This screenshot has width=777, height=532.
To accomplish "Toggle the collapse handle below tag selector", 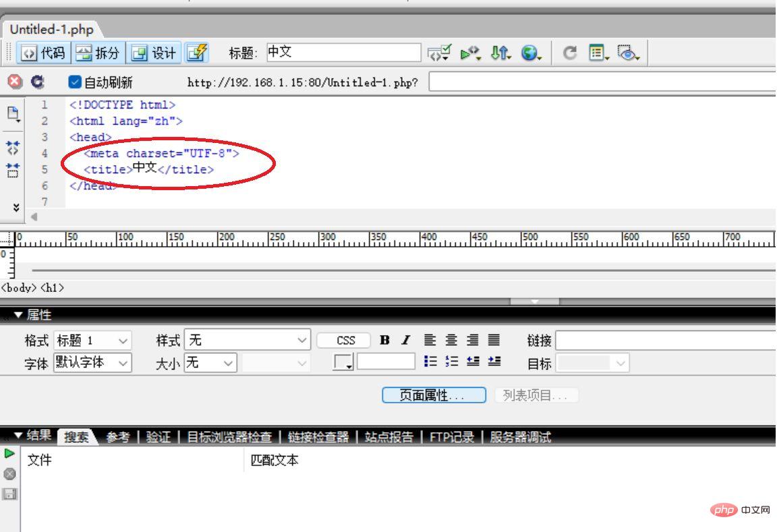I will [535, 301].
